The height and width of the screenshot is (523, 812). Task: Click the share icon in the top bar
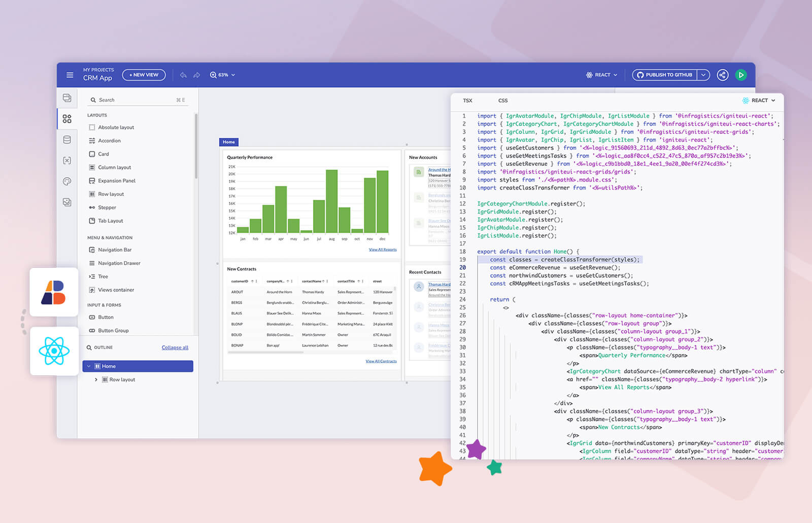[x=723, y=75]
